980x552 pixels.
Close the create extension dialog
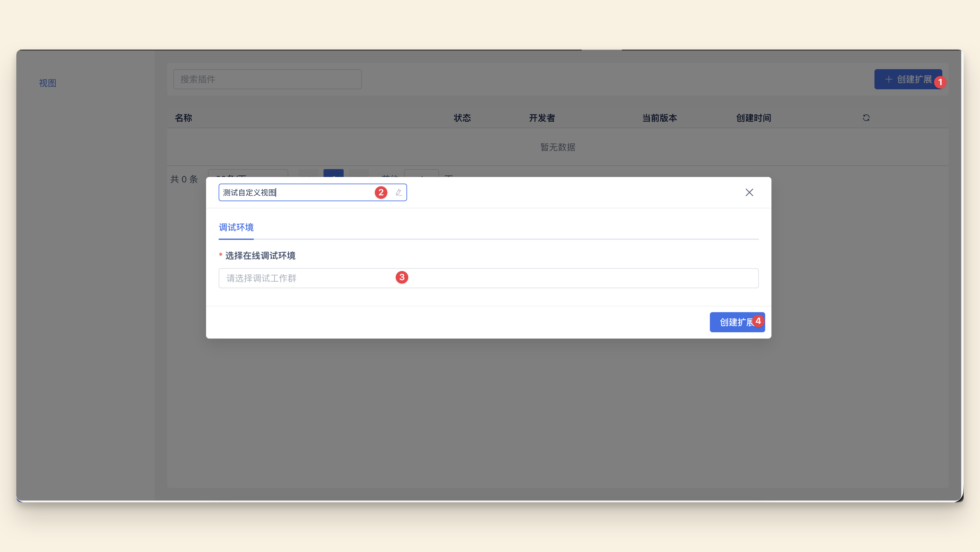(x=749, y=192)
